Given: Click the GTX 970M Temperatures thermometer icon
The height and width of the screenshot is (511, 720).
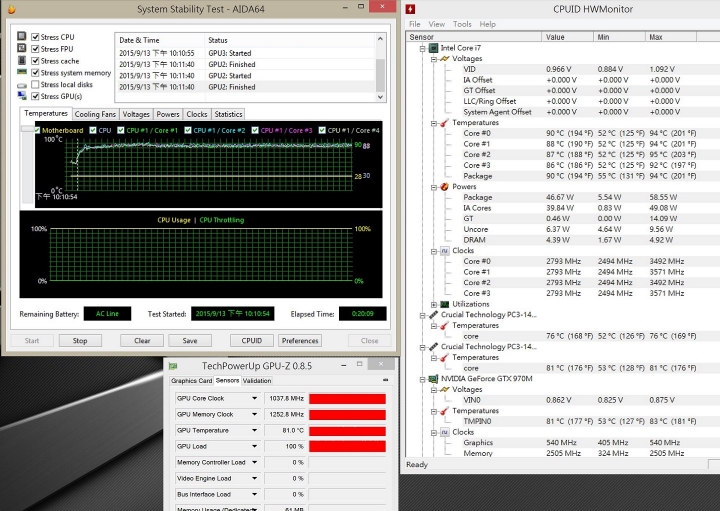Looking at the screenshot, I should click(x=444, y=411).
